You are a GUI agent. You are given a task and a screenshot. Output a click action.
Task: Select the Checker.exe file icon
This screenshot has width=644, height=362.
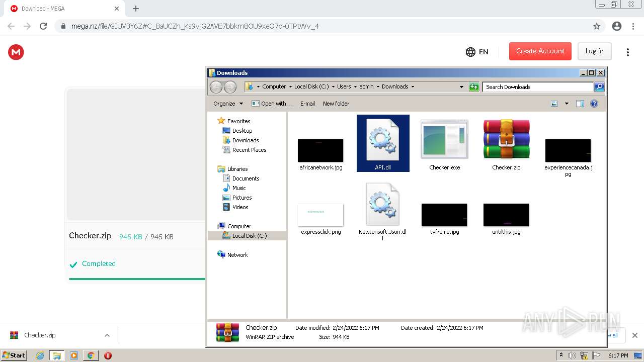[444, 140]
